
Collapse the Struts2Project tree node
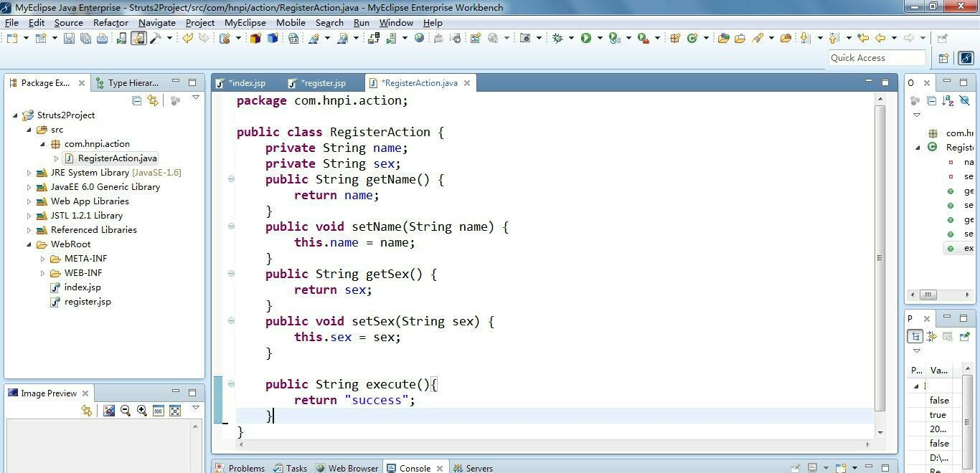coord(15,115)
